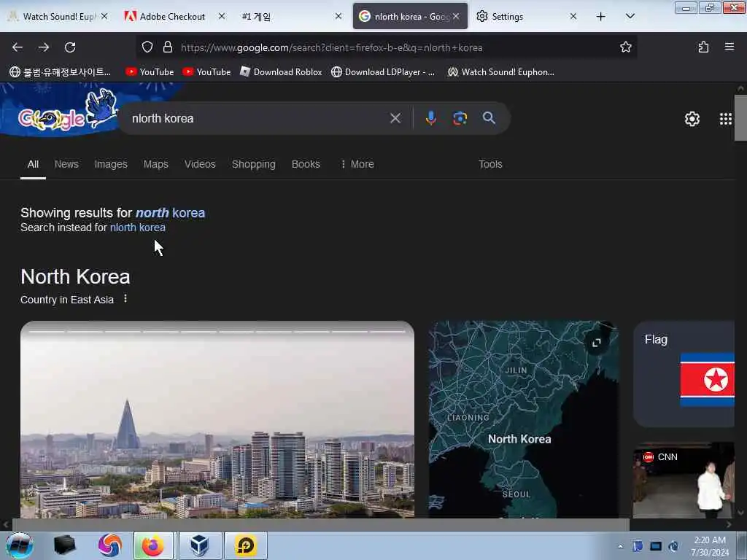Open the three-dot menu beside Country in East Asia
Screen dimensions: 747x560
pyautogui.click(x=125, y=298)
